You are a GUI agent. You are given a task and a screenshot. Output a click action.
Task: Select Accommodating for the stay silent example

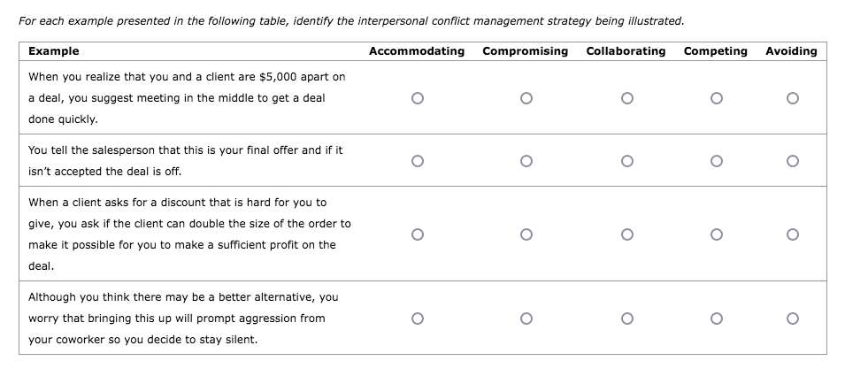point(417,319)
